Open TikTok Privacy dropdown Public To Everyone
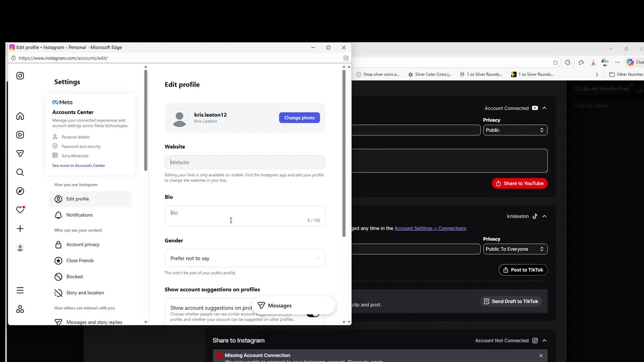The image size is (644, 362). pos(515,249)
